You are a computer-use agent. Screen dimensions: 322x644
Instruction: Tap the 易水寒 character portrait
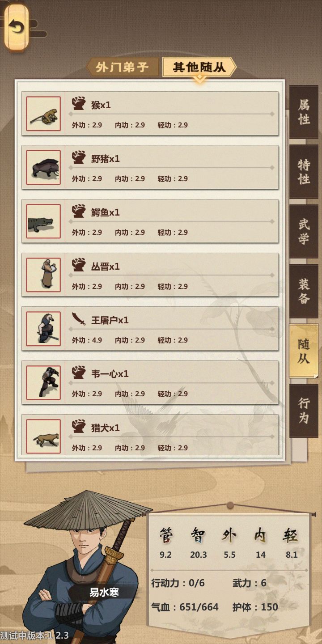pyautogui.click(x=85, y=567)
